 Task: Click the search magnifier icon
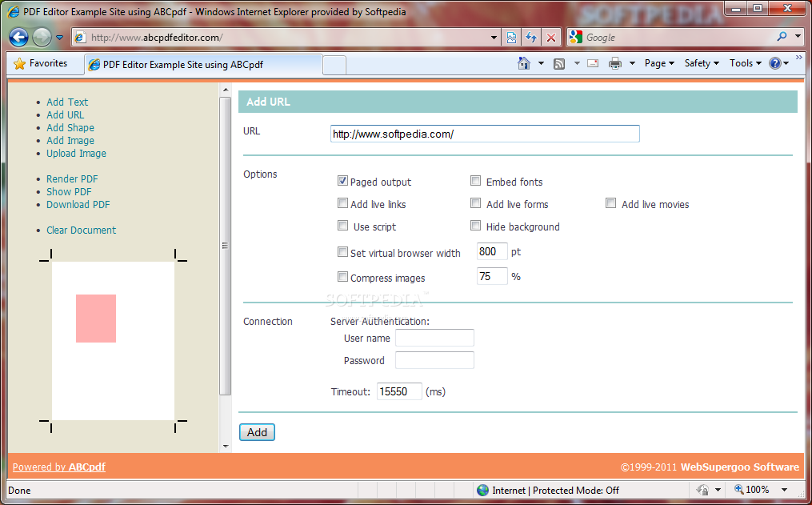782,37
